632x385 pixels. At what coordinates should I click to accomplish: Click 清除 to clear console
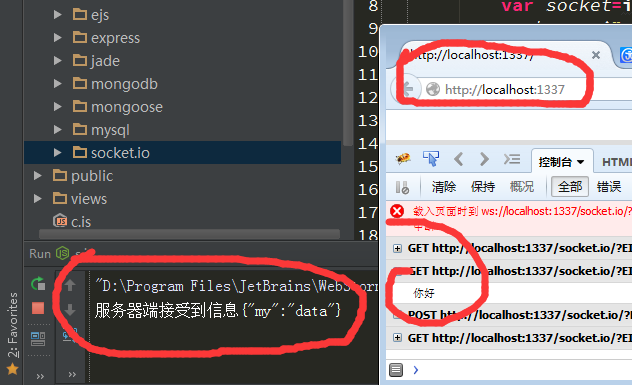444,187
